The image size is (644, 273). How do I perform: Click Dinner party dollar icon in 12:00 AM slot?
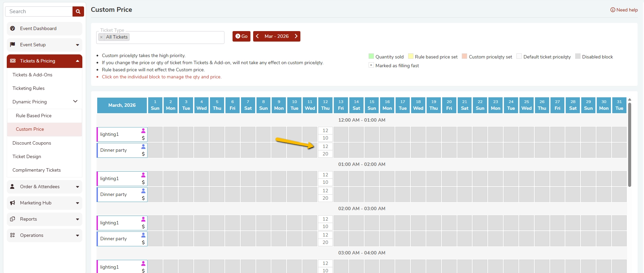143,154
